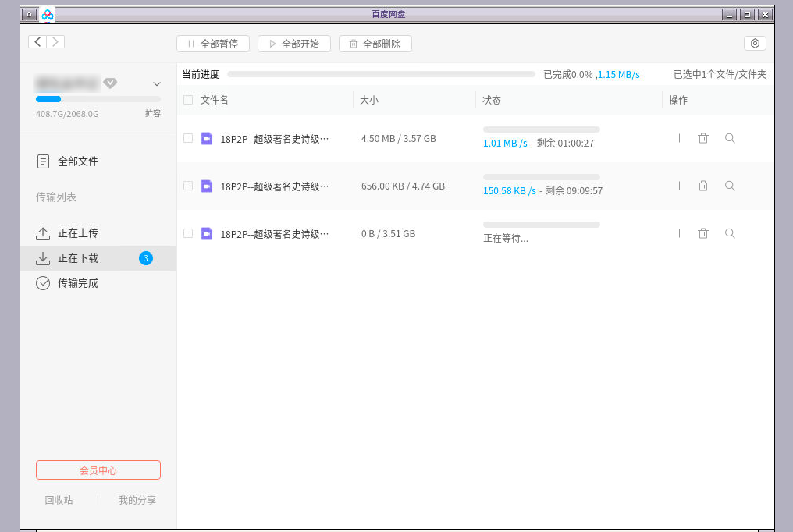Go back with the left arrow
The width and height of the screenshot is (793, 532).
(37, 41)
